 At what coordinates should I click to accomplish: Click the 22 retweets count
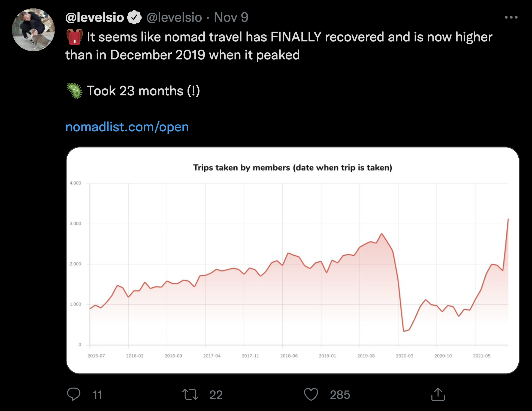[216, 395]
